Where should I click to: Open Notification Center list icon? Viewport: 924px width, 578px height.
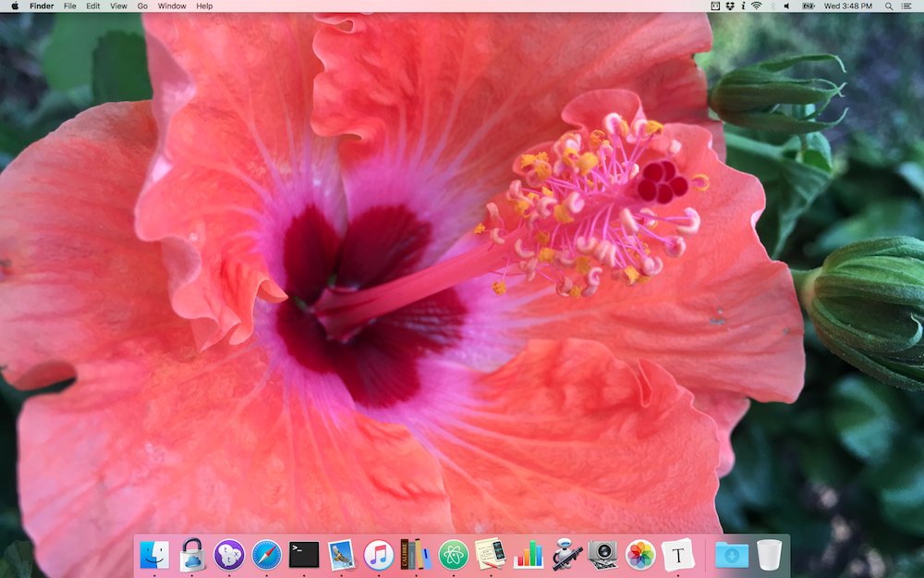(907, 6)
